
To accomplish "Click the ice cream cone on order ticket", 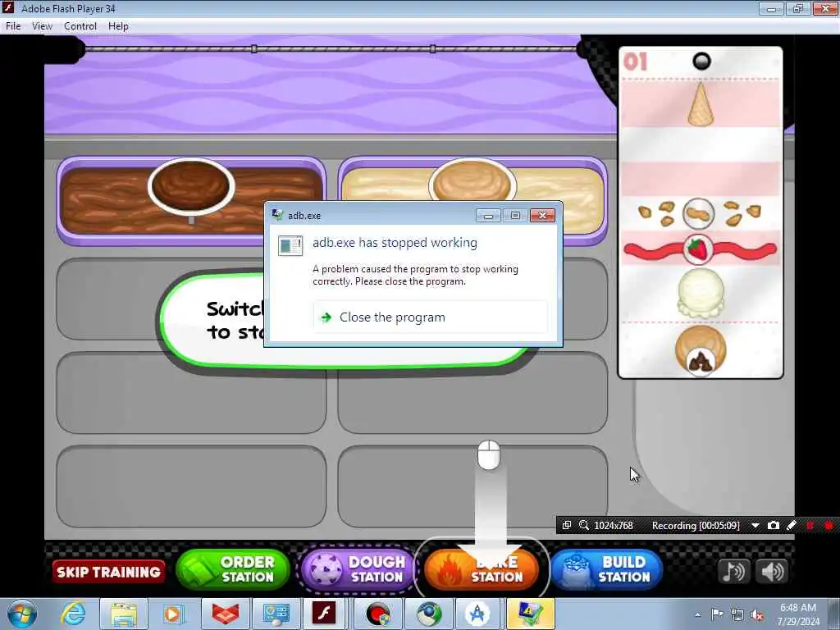I will pos(701,103).
